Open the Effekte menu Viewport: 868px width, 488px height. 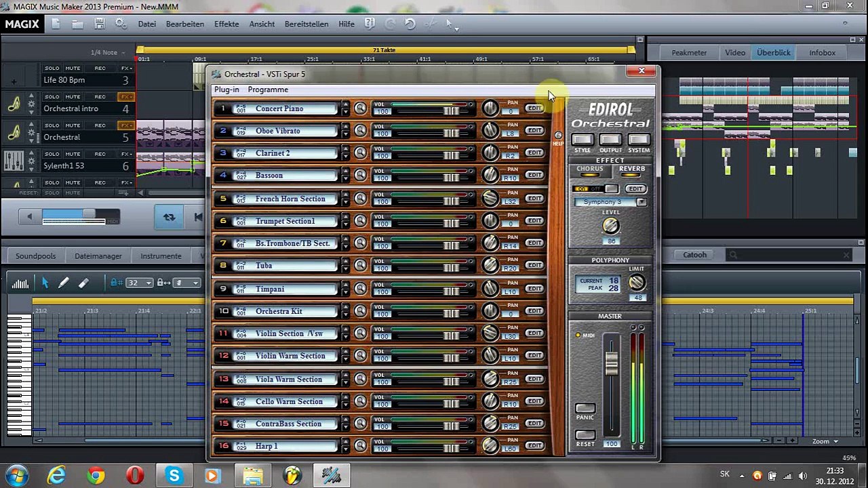[x=226, y=24]
